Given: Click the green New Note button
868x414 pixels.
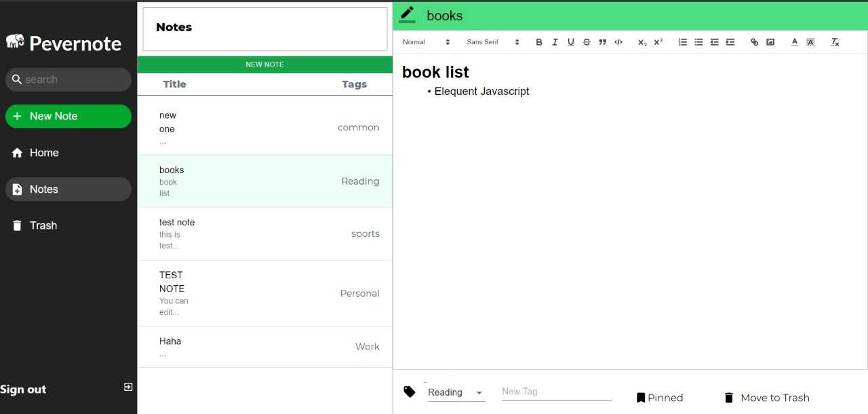Looking at the screenshot, I should [x=68, y=116].
